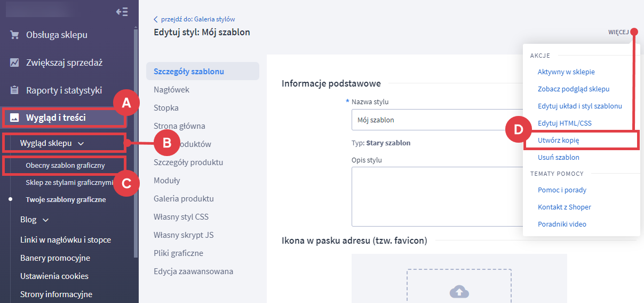This screenshot has width=644, height=303.
Task: Click the cloud upload icon for favicon
Action: pyautogui.click(x=459, y=291)
